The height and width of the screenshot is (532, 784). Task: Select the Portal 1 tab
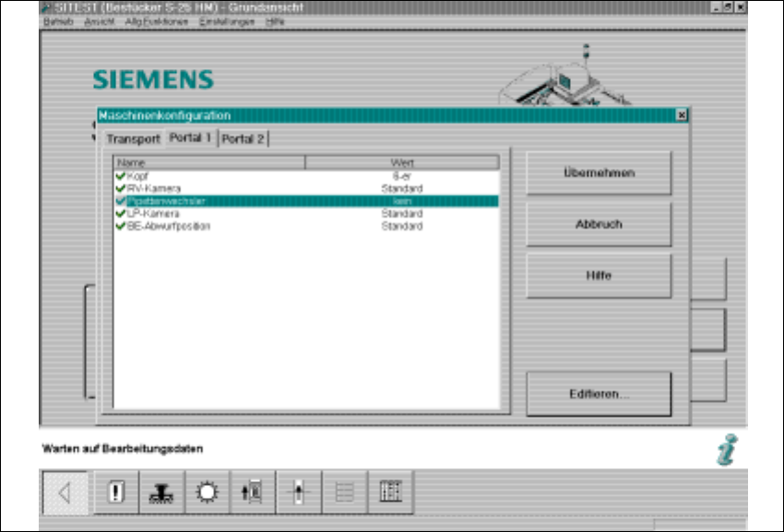point(191,137)
